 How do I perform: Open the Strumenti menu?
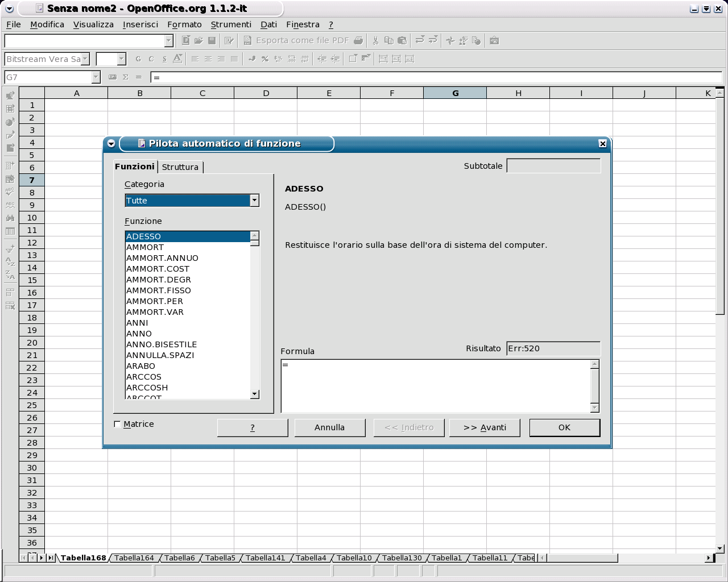(x=230, y=24)
